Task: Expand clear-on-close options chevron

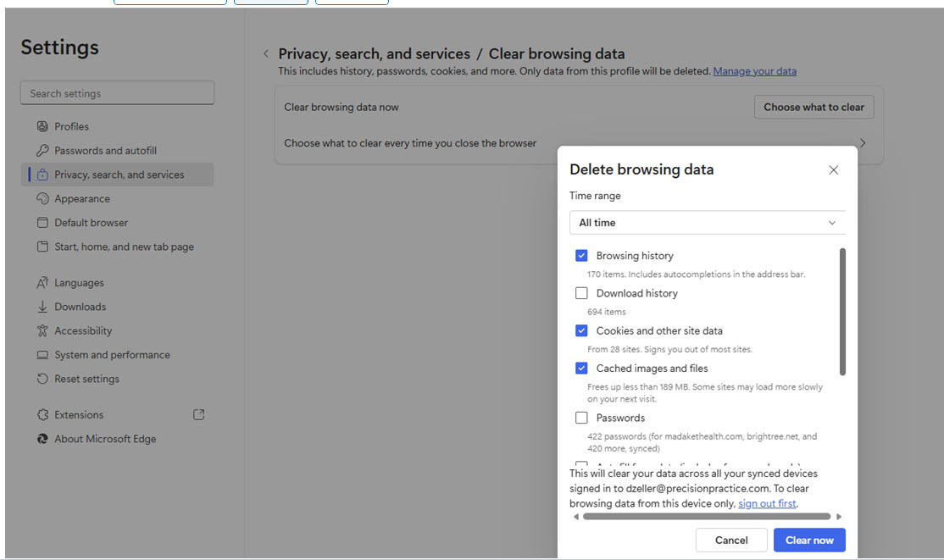Action: (x=863, y=143)
